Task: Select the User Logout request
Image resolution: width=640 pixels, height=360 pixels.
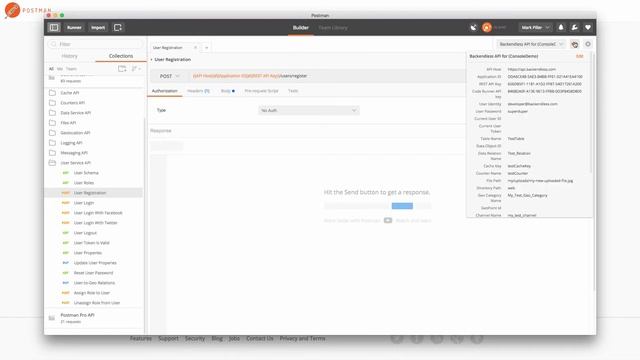Action: 85,233
